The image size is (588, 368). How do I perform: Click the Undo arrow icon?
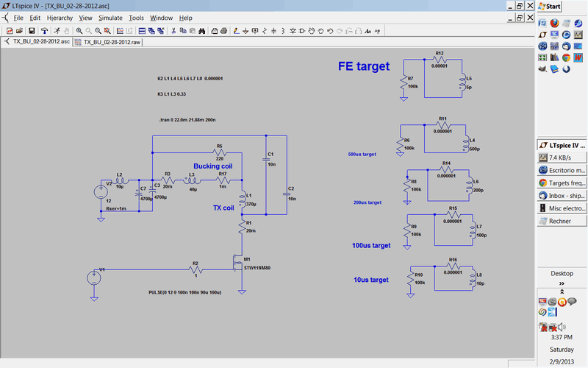click(331, 31)
